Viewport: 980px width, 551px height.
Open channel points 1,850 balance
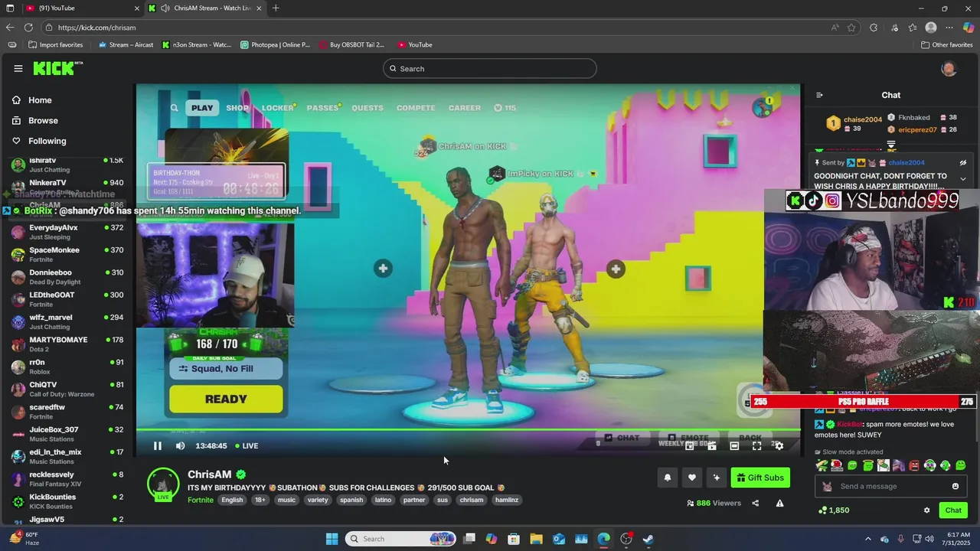click(835, 510)
